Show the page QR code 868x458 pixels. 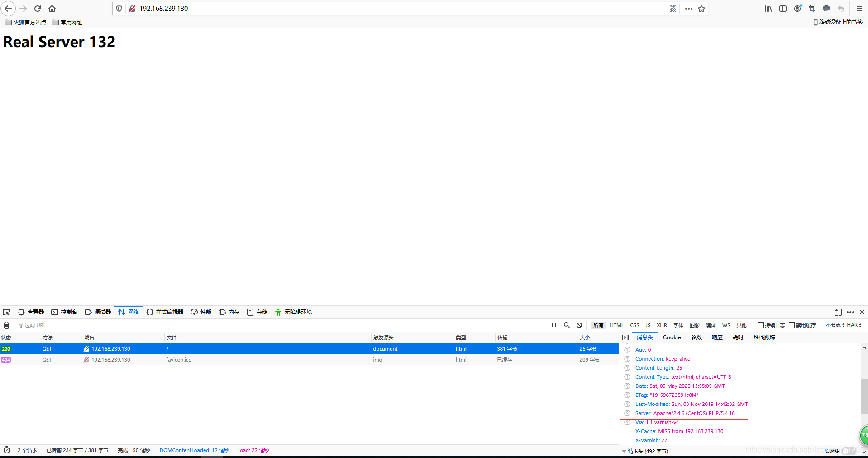[673, 9]
